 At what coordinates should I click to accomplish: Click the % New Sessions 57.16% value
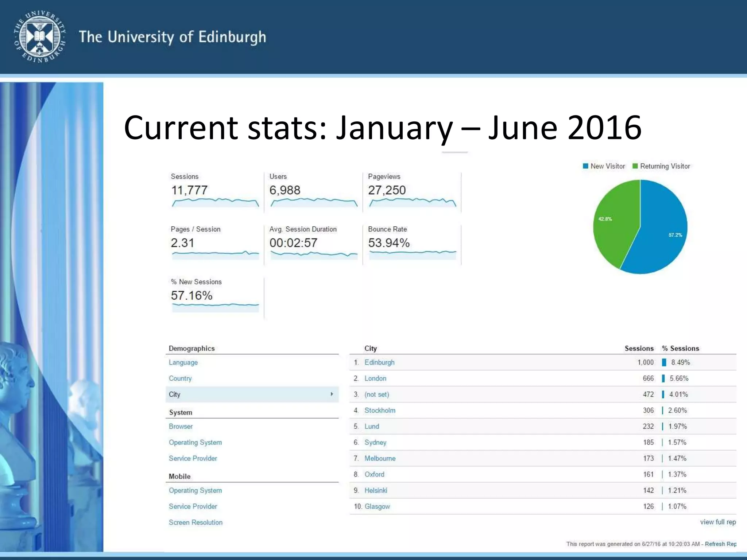[x=191, y=295]
